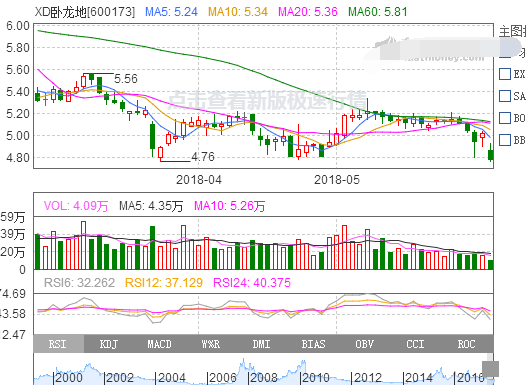526x386 pixels.
Task: Toggle the SA overlay checkbox
Action: (505, 96)
